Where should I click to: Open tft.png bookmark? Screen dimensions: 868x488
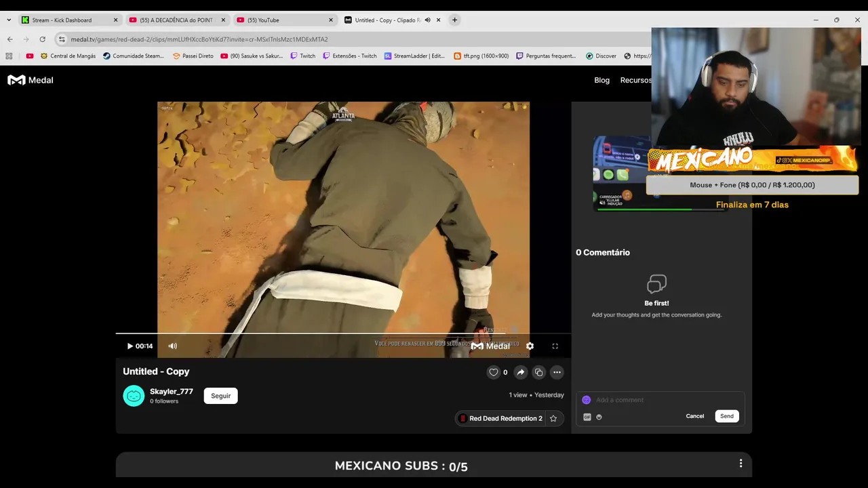point(481,56)
